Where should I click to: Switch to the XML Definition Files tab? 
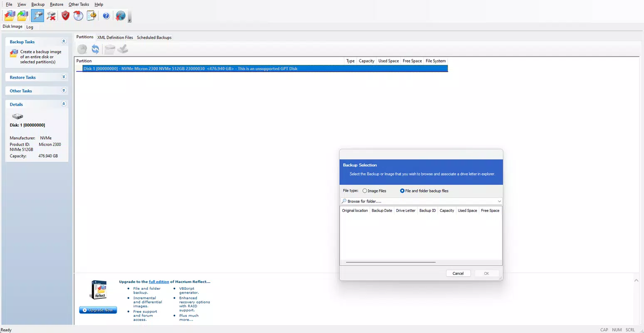point(115,37)
